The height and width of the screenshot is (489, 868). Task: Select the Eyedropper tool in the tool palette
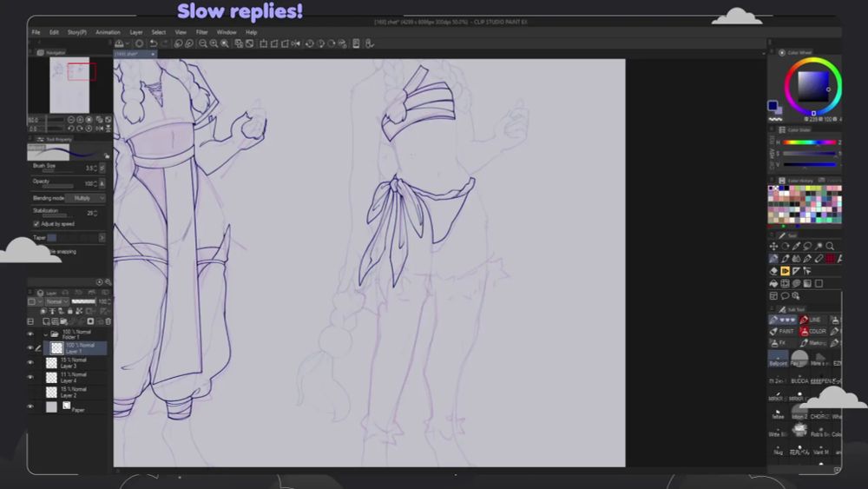click(796, 246)
